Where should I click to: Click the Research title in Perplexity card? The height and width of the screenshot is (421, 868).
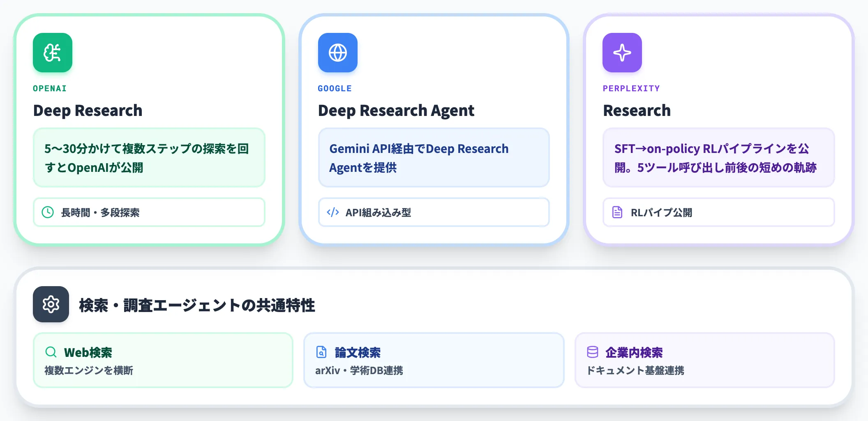637,111
